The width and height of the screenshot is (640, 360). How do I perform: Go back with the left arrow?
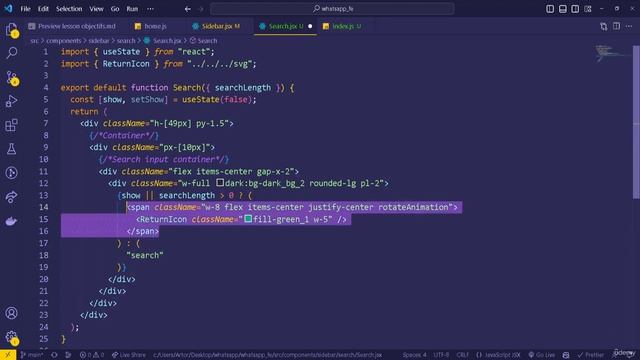click(x=187, y=9)
